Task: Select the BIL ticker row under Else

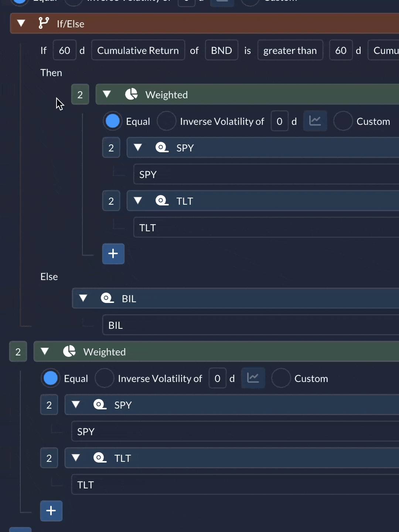Action: point(250,325)
